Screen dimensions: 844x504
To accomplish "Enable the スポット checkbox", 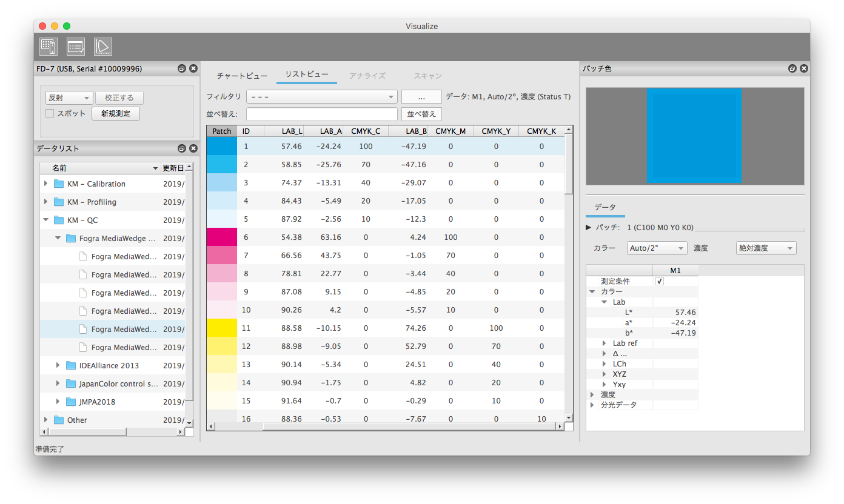I will coord(50,113).
